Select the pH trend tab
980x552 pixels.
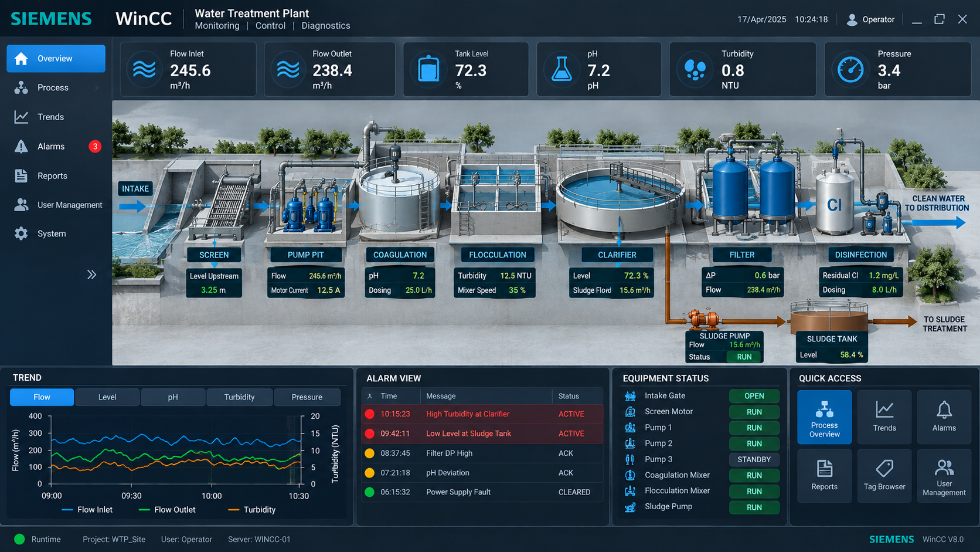click(173, 397)
